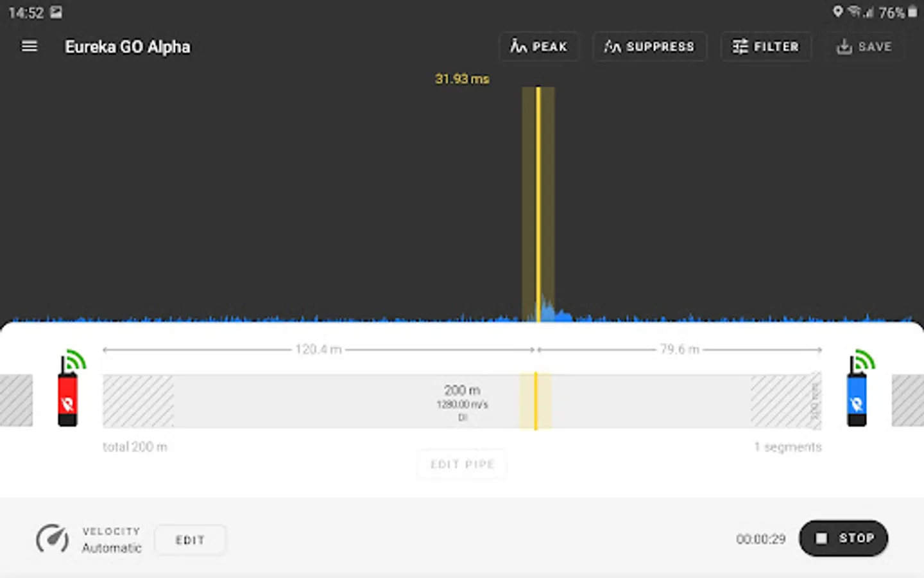The width and height of the screenshot is (924, 578).
Task: Select the Peak detection tool
Action: [x=539, y=46]
